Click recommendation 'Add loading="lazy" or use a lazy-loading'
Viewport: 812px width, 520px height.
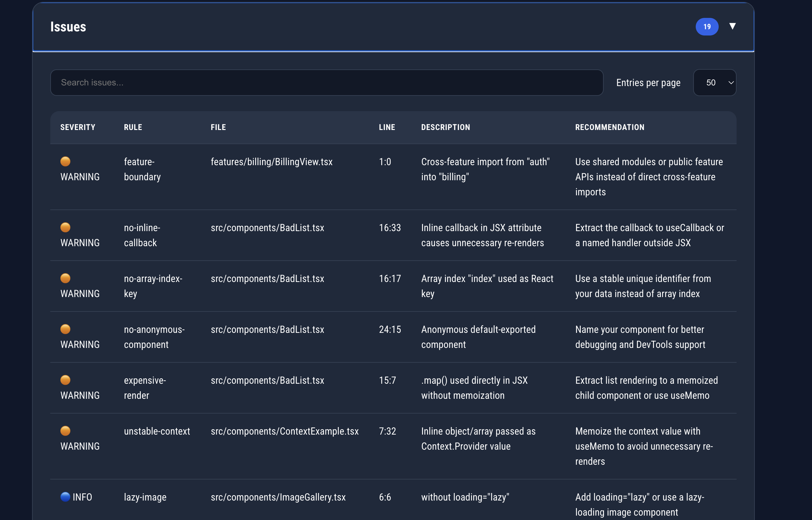pos(640,505)
